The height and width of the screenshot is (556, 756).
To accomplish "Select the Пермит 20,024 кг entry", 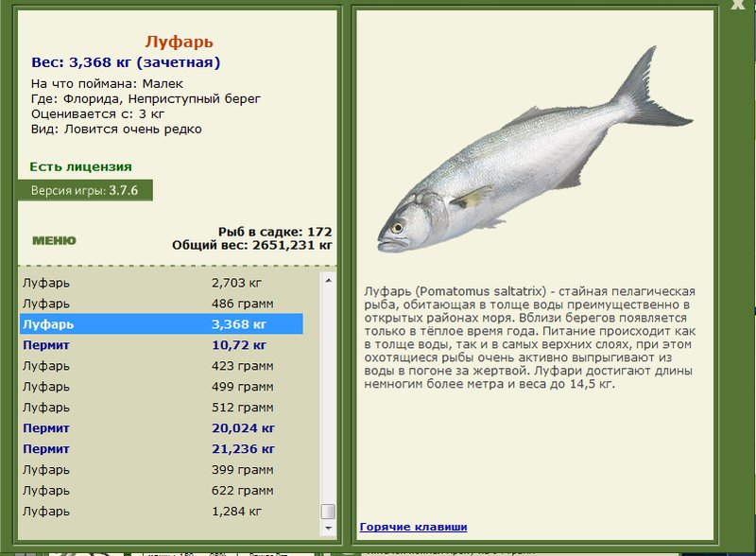I will click(162, 428).
